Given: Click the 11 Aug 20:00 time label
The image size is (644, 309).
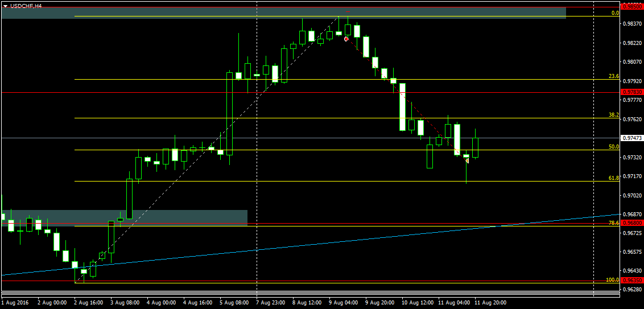Looking at the screenshot, I should [490, 302].
